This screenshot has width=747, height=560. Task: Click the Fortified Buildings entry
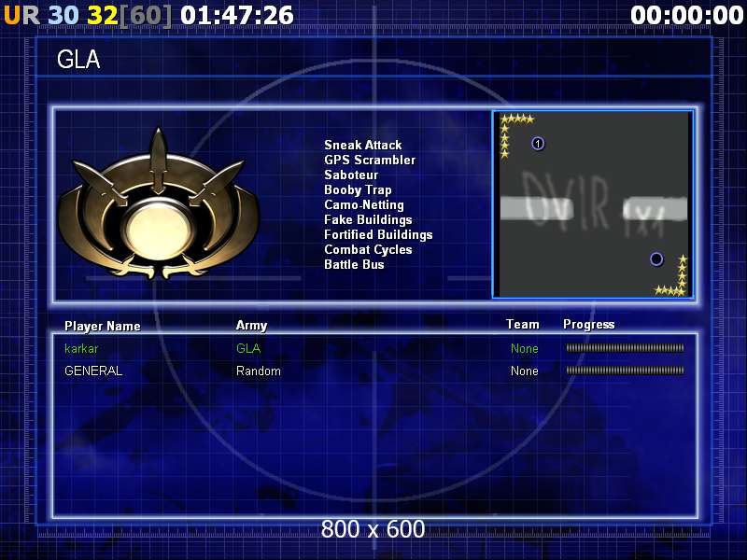click(378, 235)
